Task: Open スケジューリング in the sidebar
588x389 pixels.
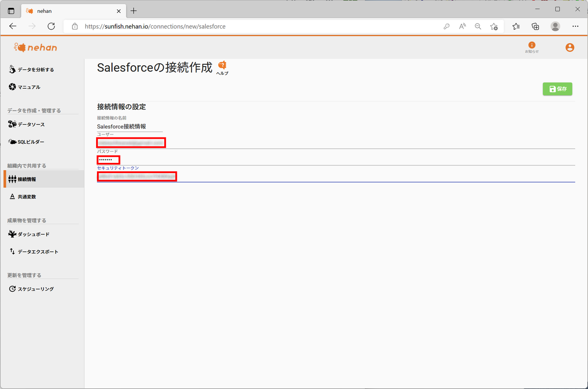Action: 31,289
